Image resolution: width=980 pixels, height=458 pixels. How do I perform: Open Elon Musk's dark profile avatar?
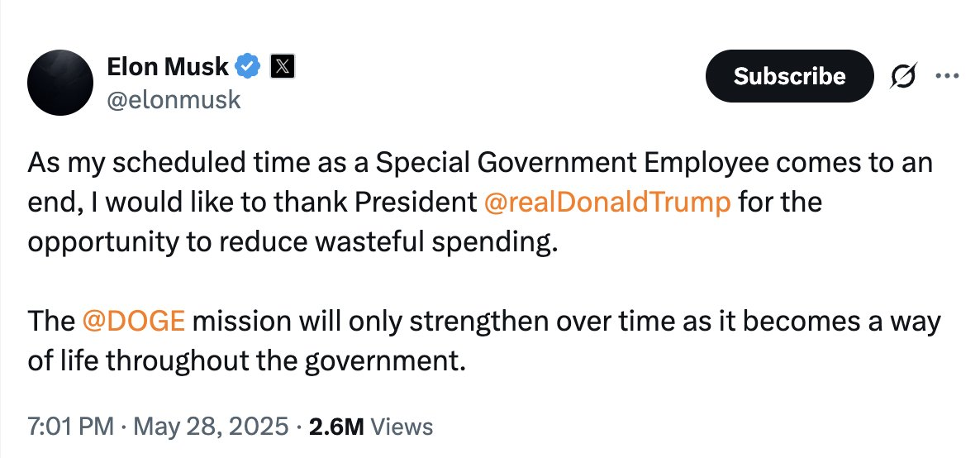pyautogui.click(x=60, y=83)
